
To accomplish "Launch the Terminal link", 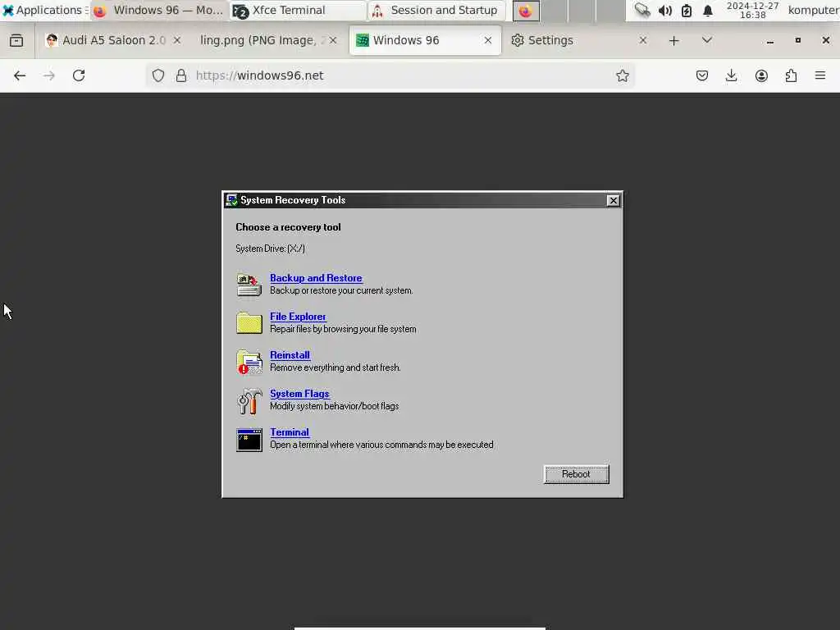I will point(290,432).
